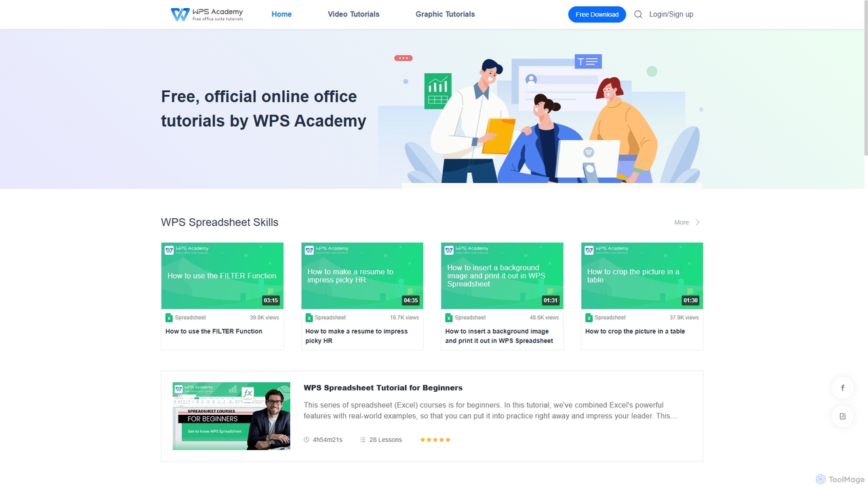Open 'How to use the FILTER Function' title
Image resolution: width=868 pixels, height=488 pixels.
(214, 331)
